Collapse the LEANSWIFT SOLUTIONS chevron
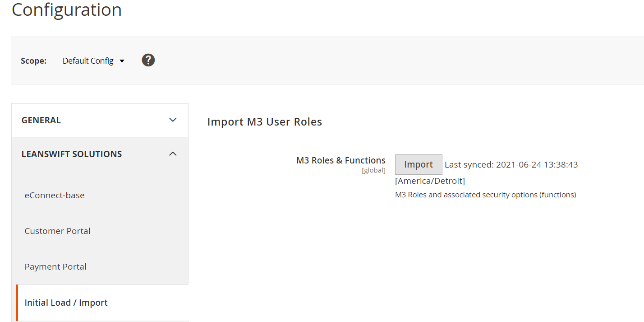Image resolution: width=644 pixels, height=322 pixels. click(x=173, y=154)
